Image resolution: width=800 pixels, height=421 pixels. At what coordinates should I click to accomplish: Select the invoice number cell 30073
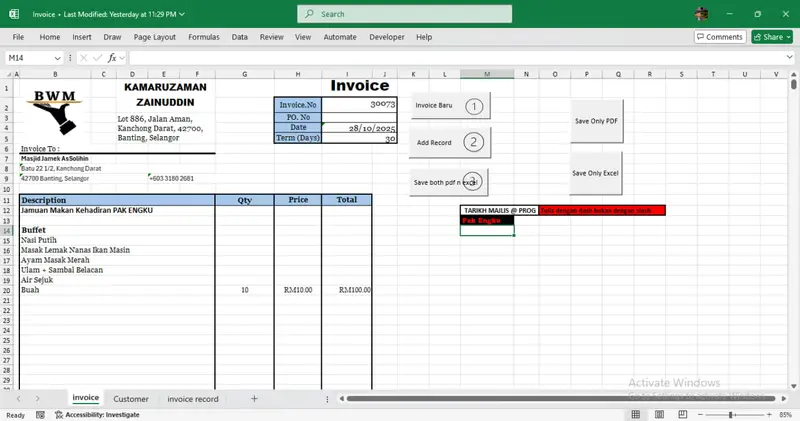(x=359, y=104)
